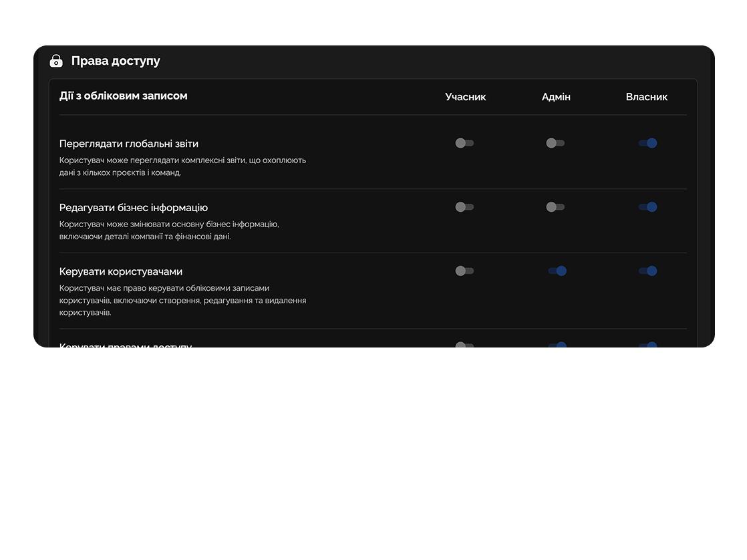Enable Переглядати глобальні звіти for Адмін
The width and height of the screenshot is (747, 560).
coord(555,143)
